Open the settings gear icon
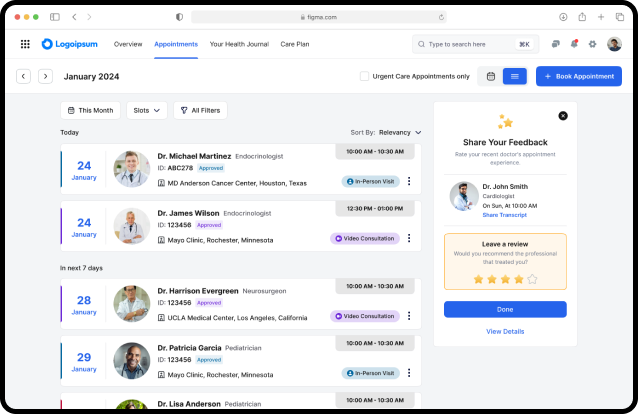This screenshot has width=638, height=414. (592, 44)
